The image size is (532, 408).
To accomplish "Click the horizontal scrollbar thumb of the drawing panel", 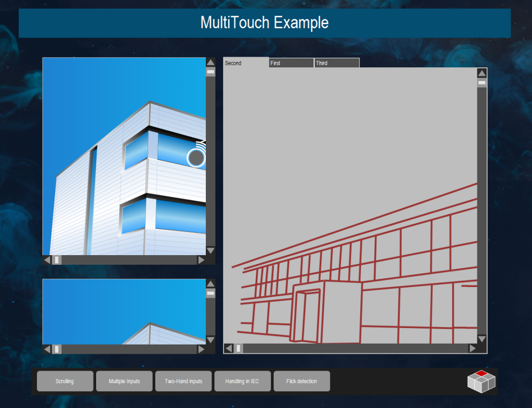I will (x=238, y=348).
